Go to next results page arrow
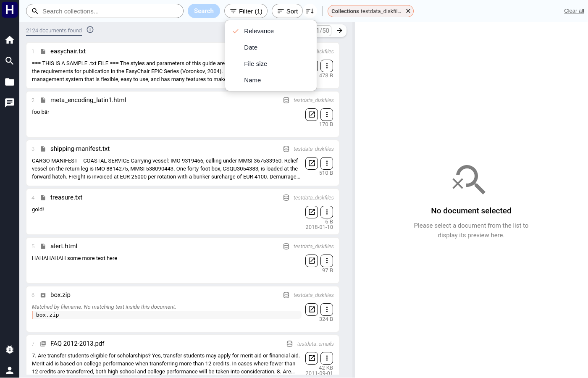 [339, 31]
